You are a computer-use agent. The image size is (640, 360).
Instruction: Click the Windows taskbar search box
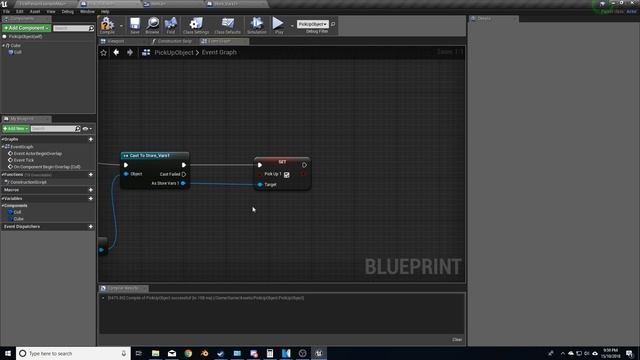73,353
